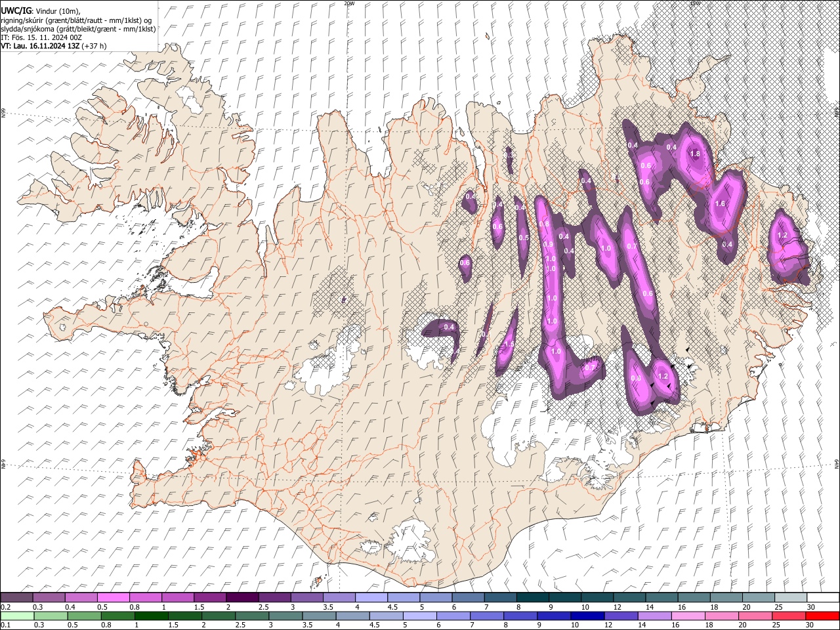This screenshot has height=630, width=840.
Task: Click the 'slydda/snjókoma' legend description line
Action: pyautogui.click(x=78, y=29)
